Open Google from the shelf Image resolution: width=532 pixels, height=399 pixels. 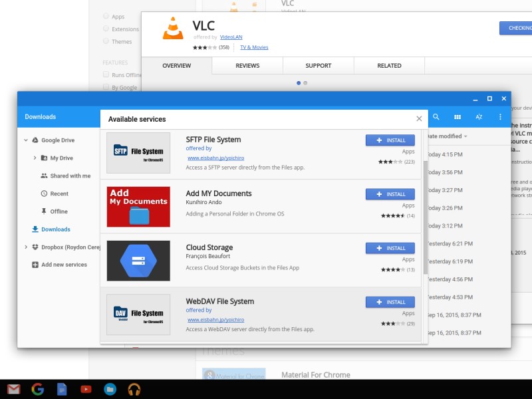tap(38, 389)
